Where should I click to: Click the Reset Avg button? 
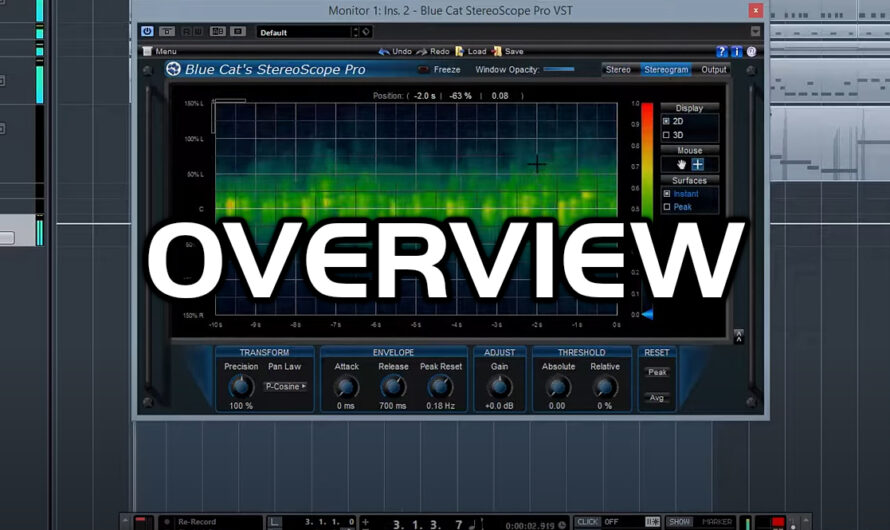click(x=657, y=398)
